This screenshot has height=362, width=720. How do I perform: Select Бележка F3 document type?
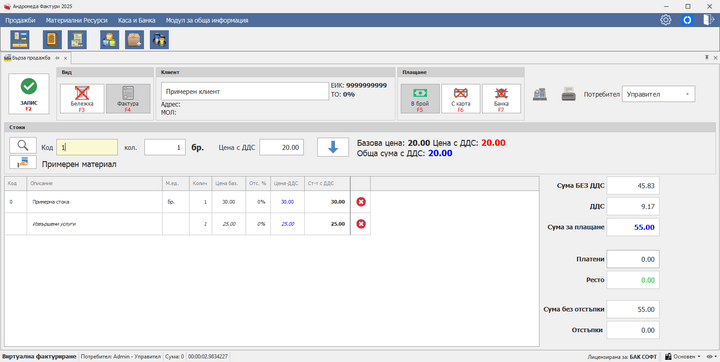82,98
